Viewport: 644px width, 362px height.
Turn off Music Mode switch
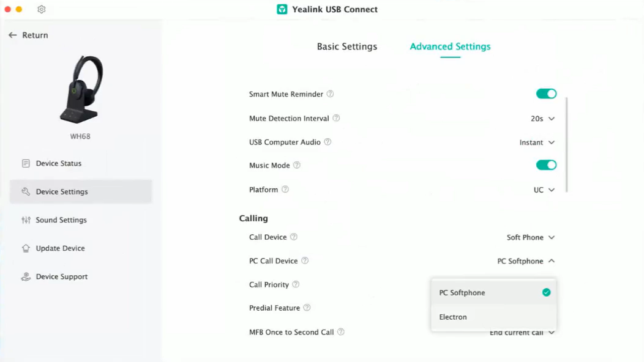[546, 165]
